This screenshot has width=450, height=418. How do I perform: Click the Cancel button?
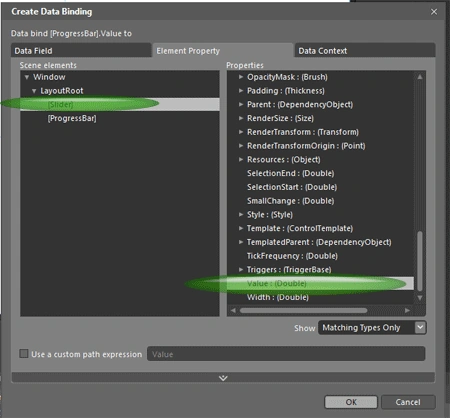(408, 402)
